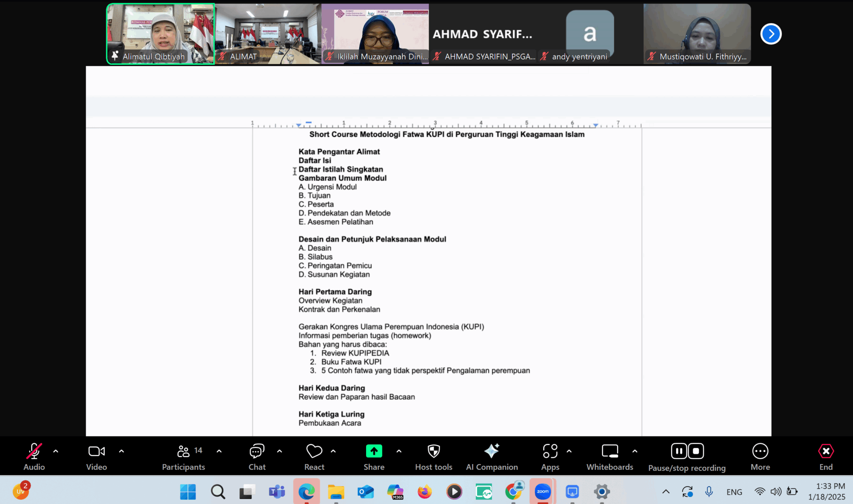
Task: Show next participants with blue arrow
Action: point(771,34)
